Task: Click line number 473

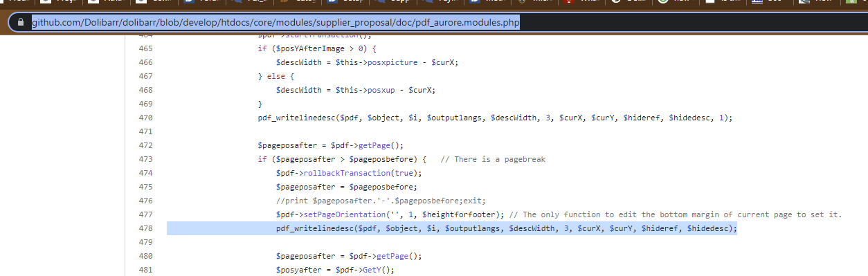Action: (145, 159)
